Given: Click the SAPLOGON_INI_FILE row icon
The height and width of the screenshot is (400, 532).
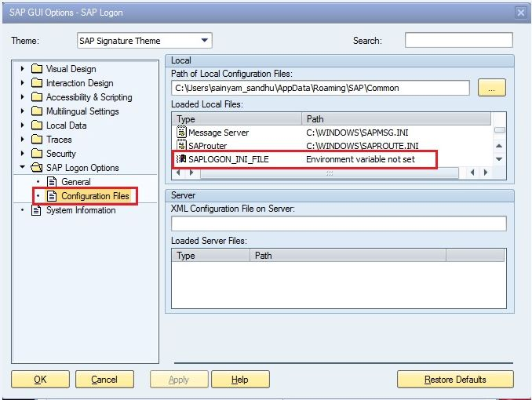Looking at the screenshot, I should 182,159.
